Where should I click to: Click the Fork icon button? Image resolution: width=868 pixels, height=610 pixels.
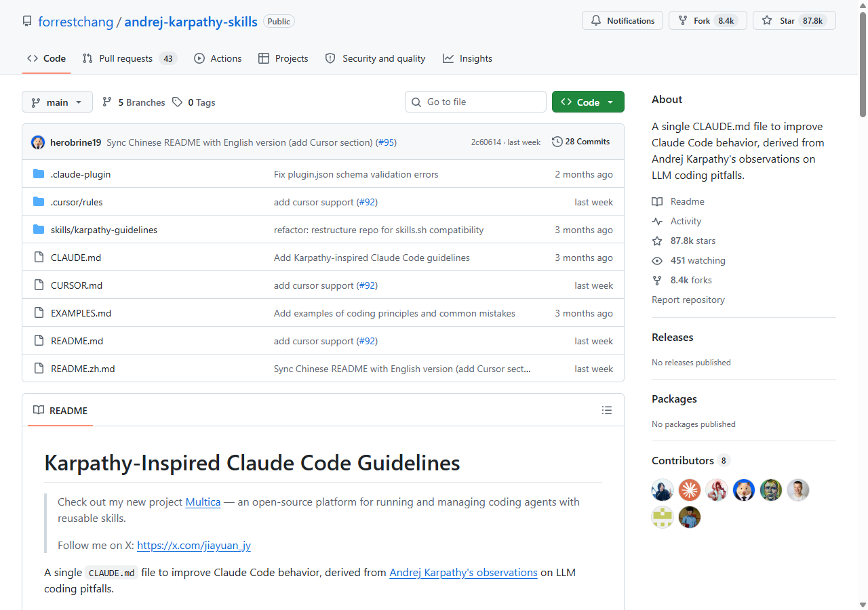click(x=708, y=20)
